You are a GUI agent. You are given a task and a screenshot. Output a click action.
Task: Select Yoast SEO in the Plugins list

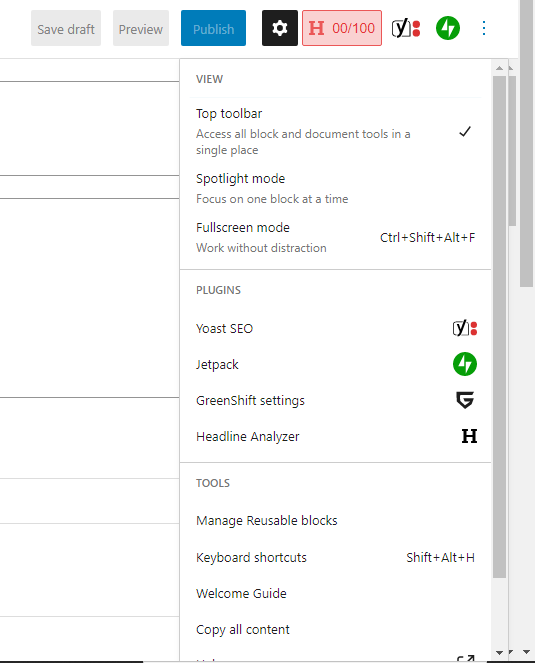[x=336, y=329]
